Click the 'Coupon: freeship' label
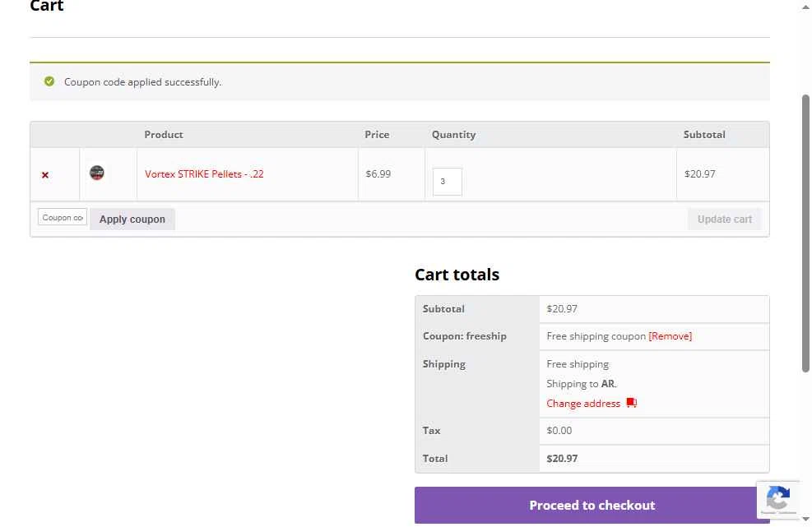812x527 pixels. pyautogui.click(x=465, y=336)
